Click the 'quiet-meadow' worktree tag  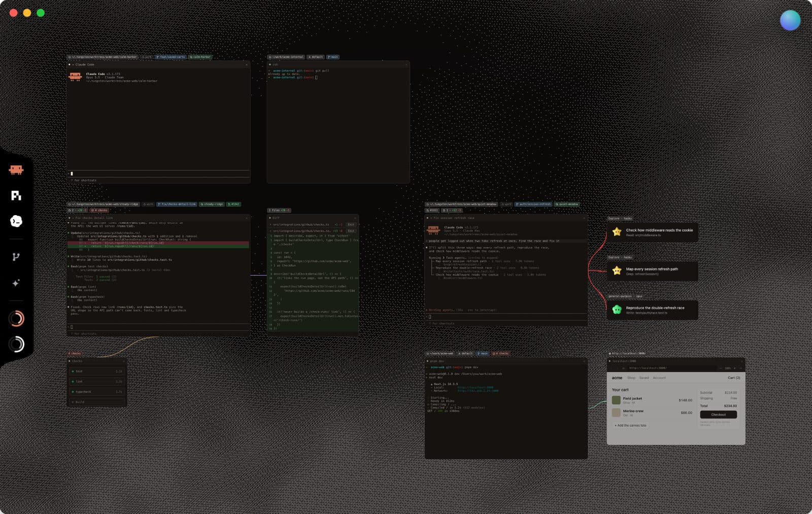tap(567, 204)
